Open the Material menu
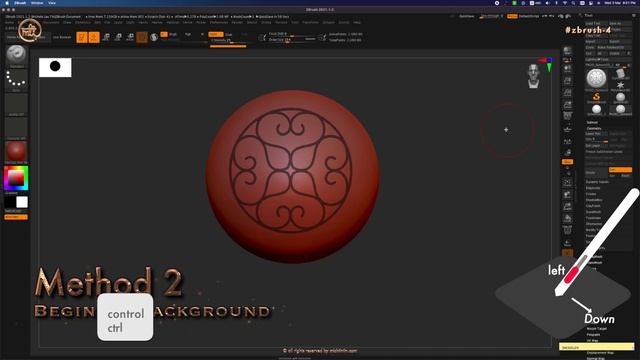640x360 pixels. point(173,22)
